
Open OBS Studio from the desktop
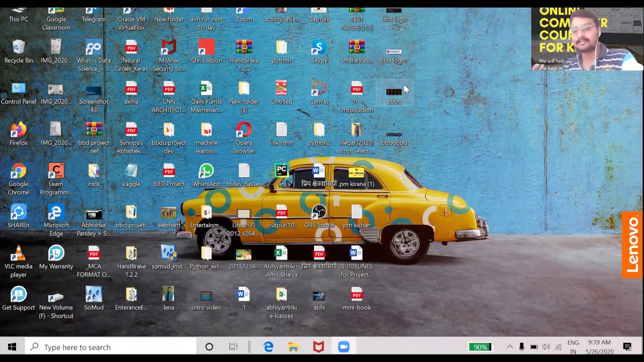click(x=319, y=217)
